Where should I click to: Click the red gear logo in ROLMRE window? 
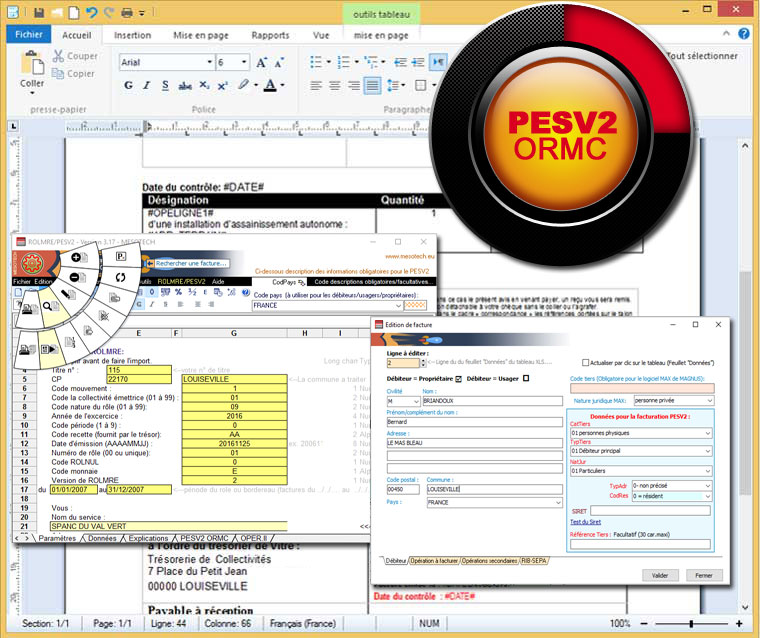(x=32, y=264)
